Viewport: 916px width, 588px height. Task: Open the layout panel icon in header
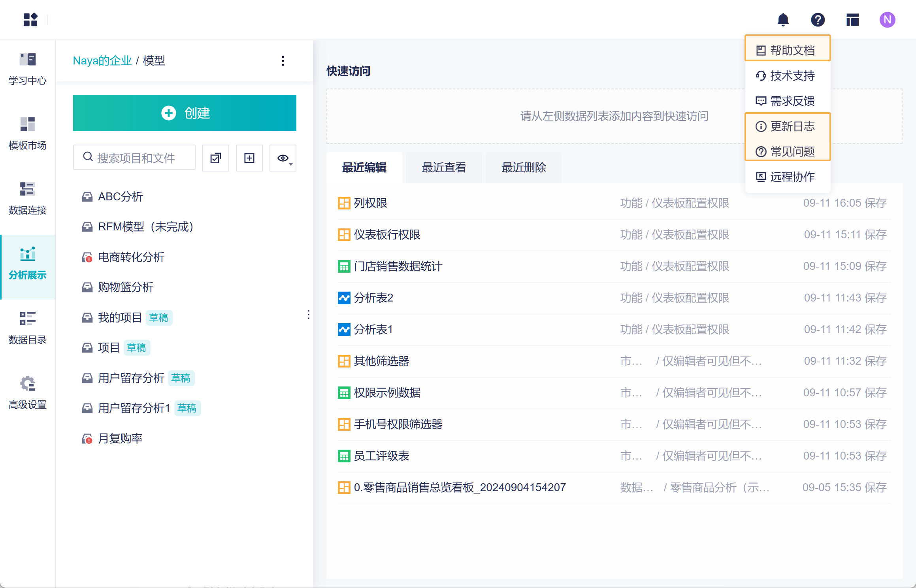(x=852, y=20)
